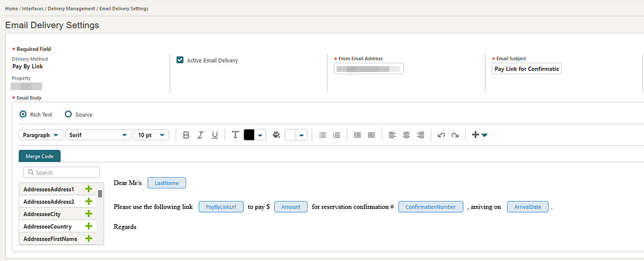Select the ArrivalDate merge tag
This screenshot has width=644, height=261.
click(x=528, y=207)
